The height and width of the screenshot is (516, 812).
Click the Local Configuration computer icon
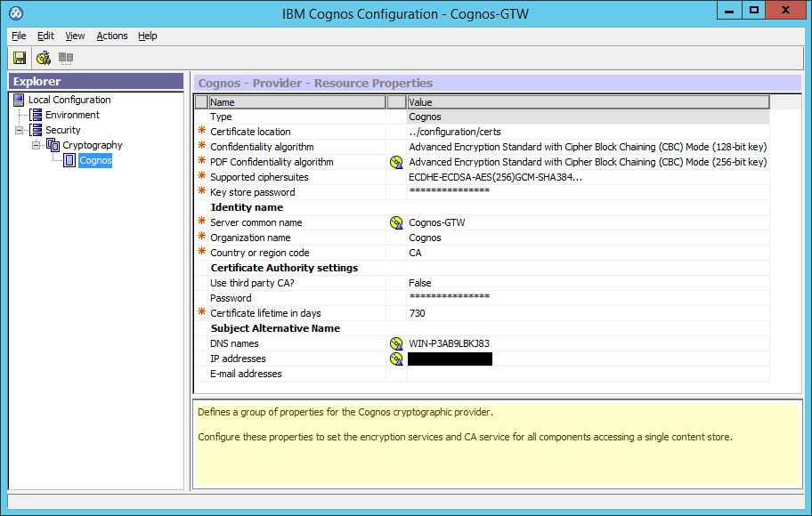pos(19,100)
